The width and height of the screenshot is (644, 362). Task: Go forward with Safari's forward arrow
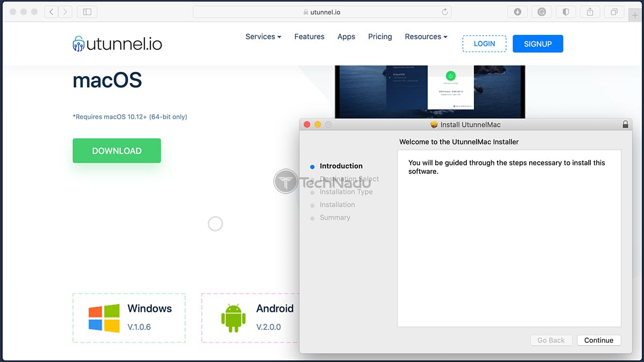tap(65, 11)
